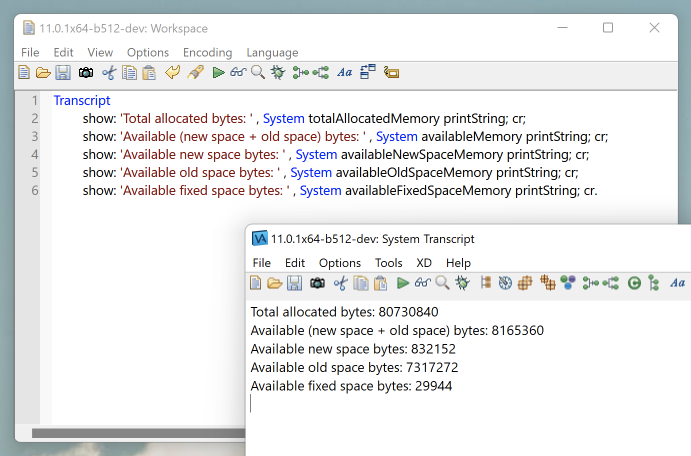Click New file icon in System Transcript toolbar

tap(255, 283)
